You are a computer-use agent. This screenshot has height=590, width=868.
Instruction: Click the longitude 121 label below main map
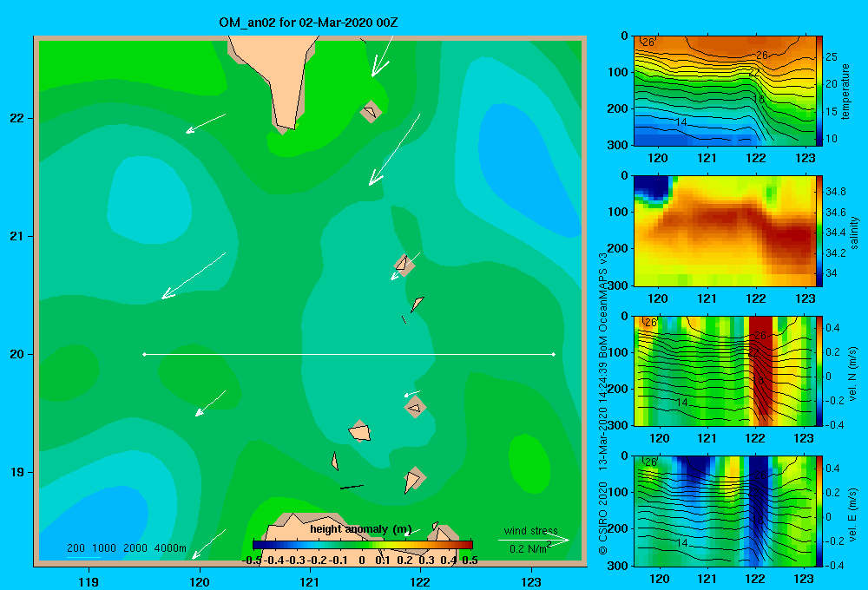tap(310, 581)
